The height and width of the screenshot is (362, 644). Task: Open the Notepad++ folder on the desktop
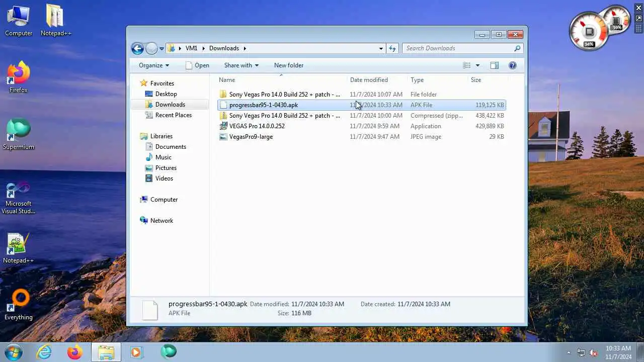point(56,21)
